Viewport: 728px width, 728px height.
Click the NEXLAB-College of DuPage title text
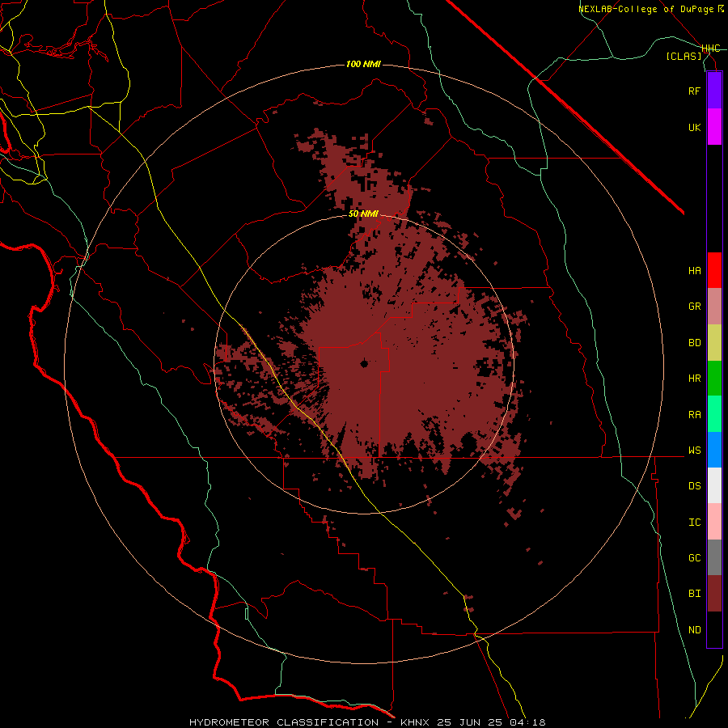pyautogui.click(x=645, y=9)
